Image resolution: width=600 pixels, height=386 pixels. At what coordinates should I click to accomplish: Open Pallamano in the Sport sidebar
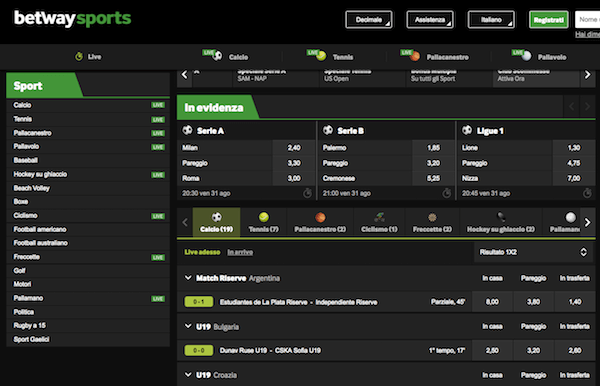coord(88,298)
